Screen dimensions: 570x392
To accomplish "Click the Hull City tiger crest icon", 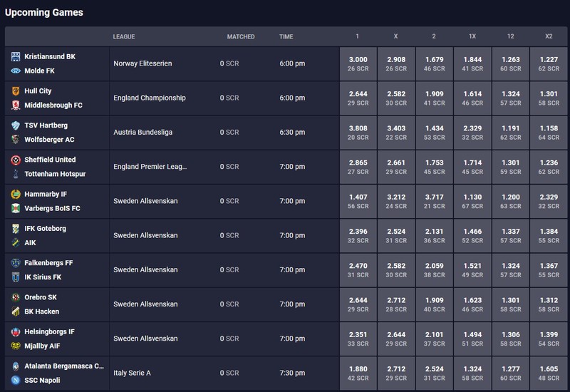I will tap(16, 91).
